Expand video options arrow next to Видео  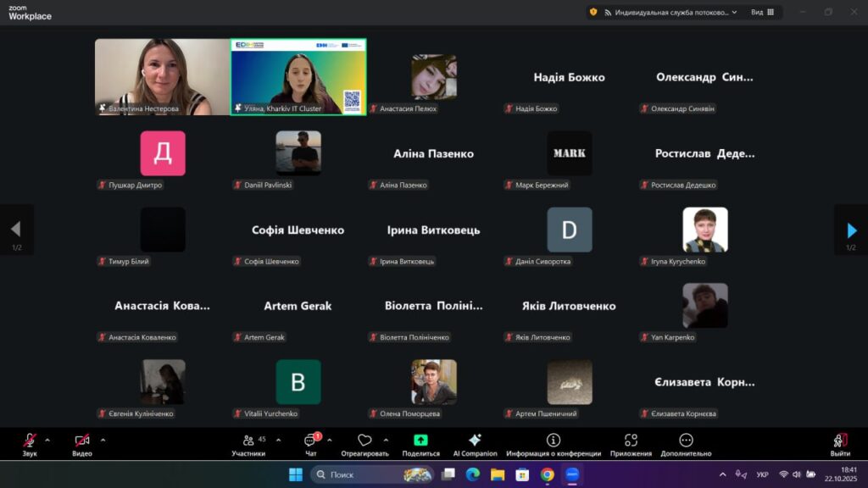coord(103,440)
